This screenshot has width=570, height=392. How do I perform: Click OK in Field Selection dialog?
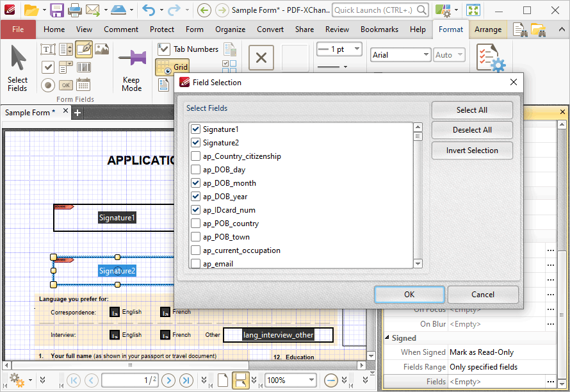[x=409, y=295]
